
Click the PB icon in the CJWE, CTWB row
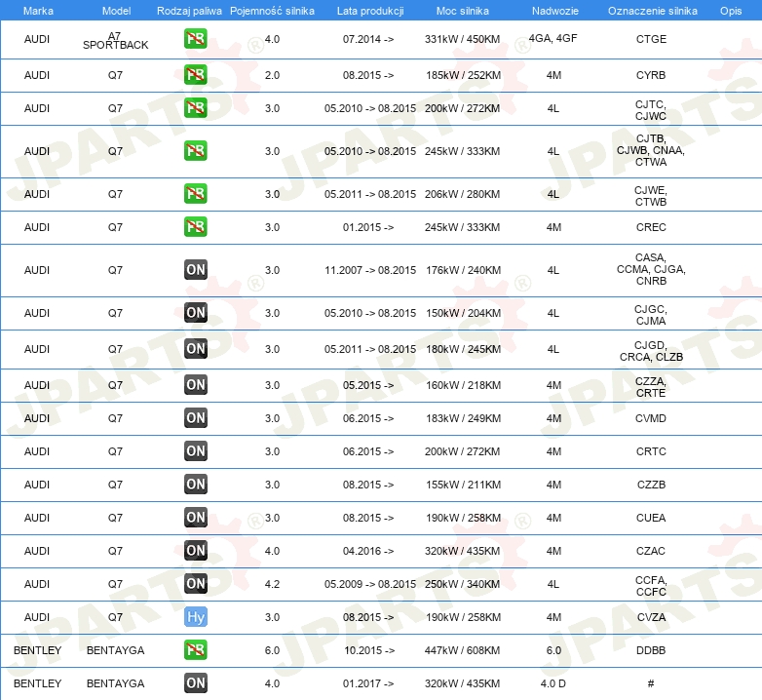pos(196,194)
